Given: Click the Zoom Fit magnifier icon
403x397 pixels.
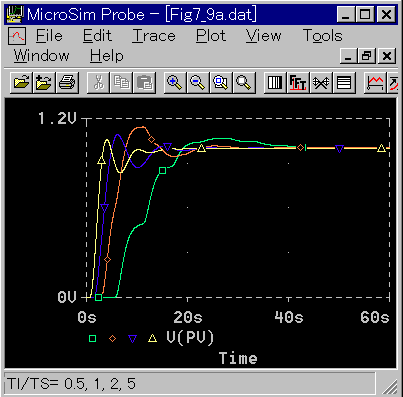Looking at the screenshot, I should (244, 82).
